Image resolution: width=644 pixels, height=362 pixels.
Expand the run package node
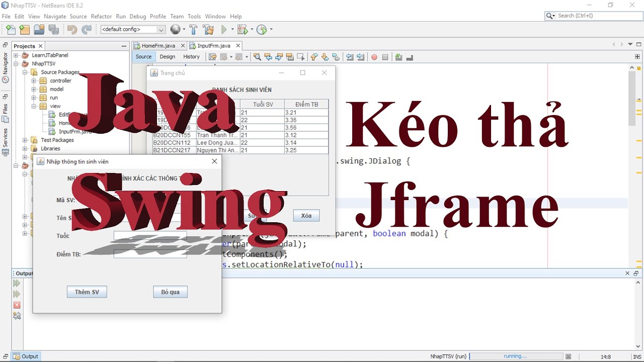pyautogui.click(x=34, y=98)
